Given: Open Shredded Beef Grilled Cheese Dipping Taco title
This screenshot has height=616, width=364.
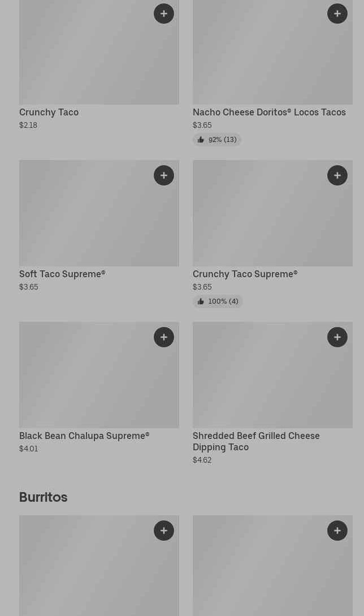Looking at the screenshot, I should [256, 441].
